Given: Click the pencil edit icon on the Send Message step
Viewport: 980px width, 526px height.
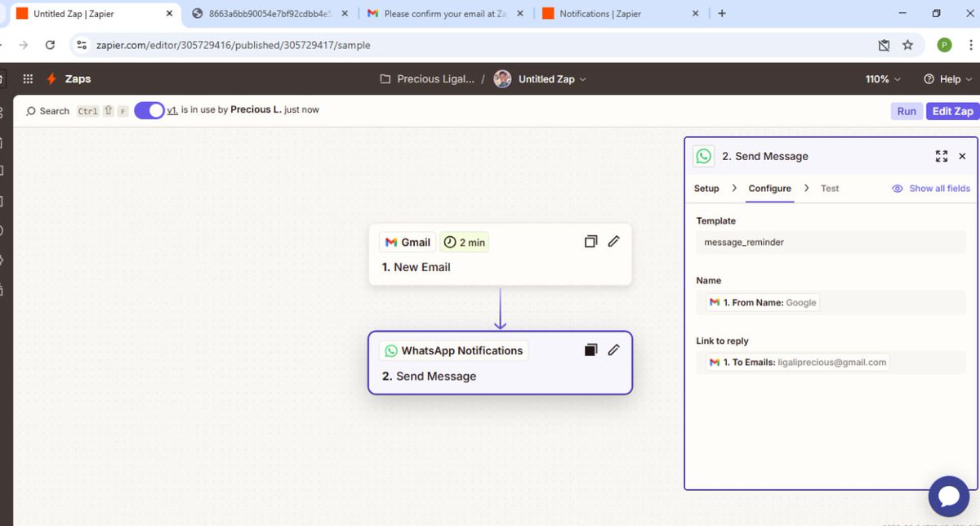Looking at the screenshot, I should [x=614, y=350].
